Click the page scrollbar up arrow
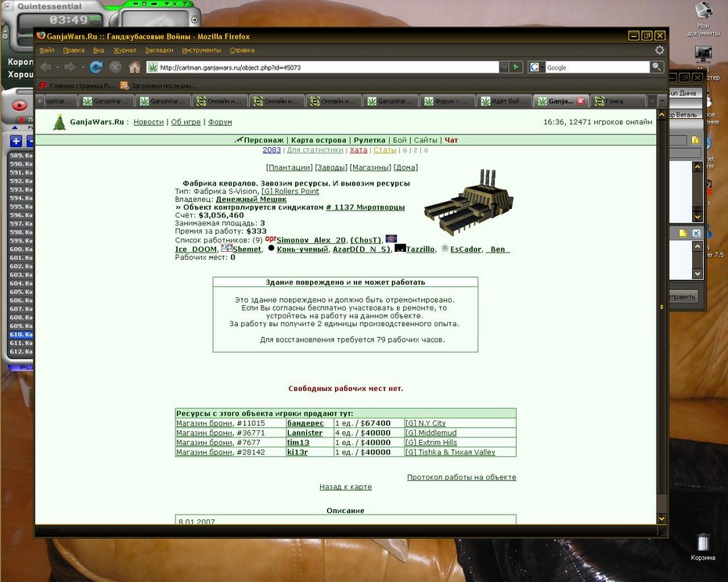 [662, 114]
